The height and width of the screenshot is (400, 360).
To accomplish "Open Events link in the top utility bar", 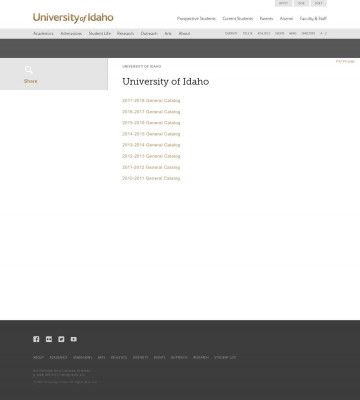I will [x=280, y=34].
